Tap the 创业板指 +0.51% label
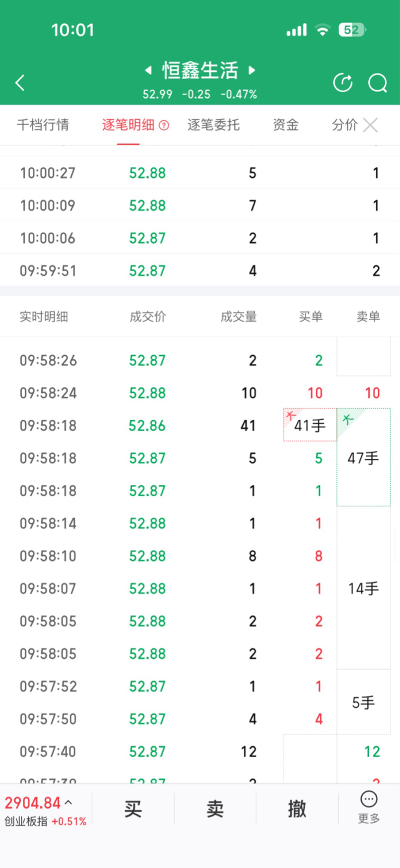The height and width of the screenshot is (868, 400). 45,821
